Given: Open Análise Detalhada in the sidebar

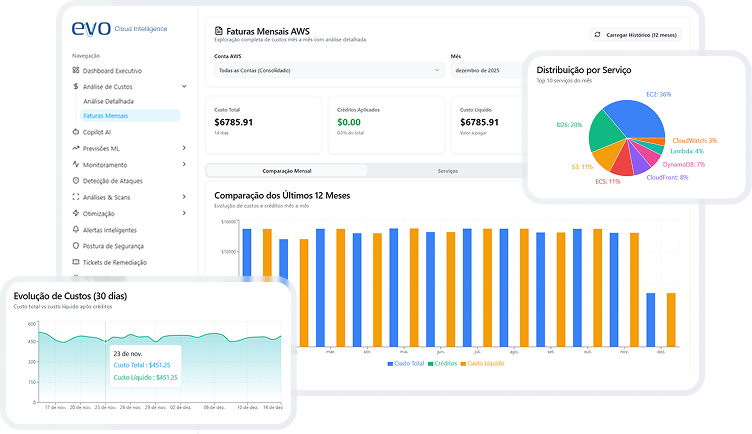Looking at the screenshot, I should click(x=108, y=101).
